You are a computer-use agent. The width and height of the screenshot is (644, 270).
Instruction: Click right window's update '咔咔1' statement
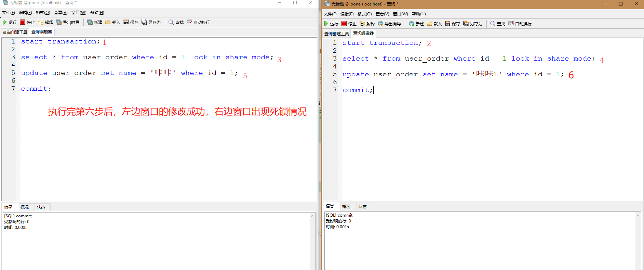(x=453, y=74)
